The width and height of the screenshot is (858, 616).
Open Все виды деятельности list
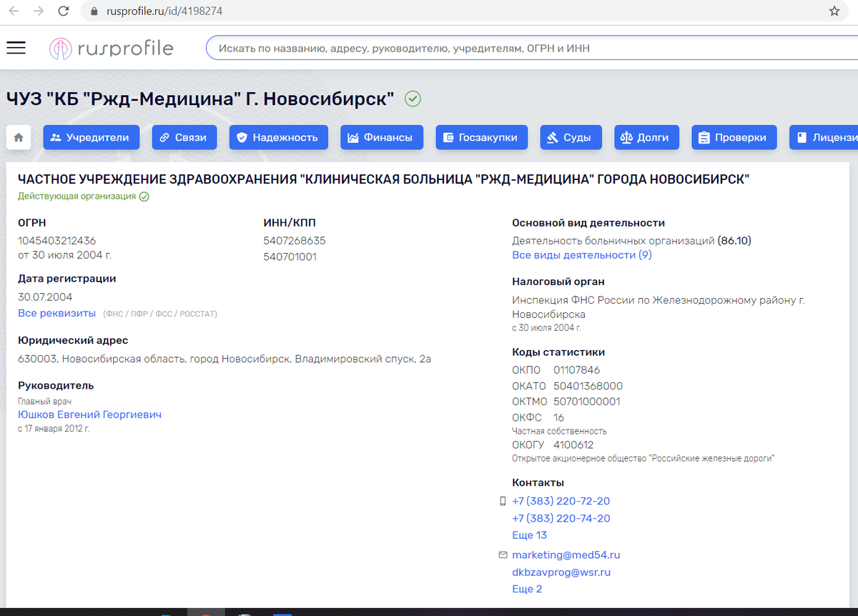[x=581, y=254]
